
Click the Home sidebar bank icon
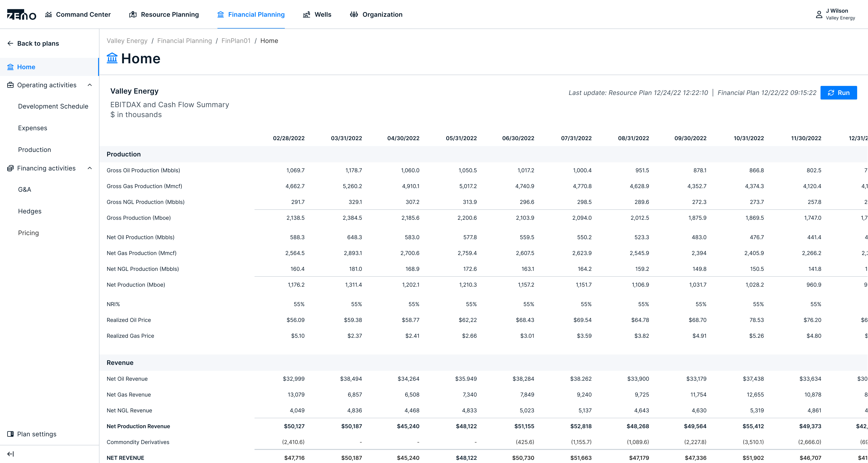10,67
